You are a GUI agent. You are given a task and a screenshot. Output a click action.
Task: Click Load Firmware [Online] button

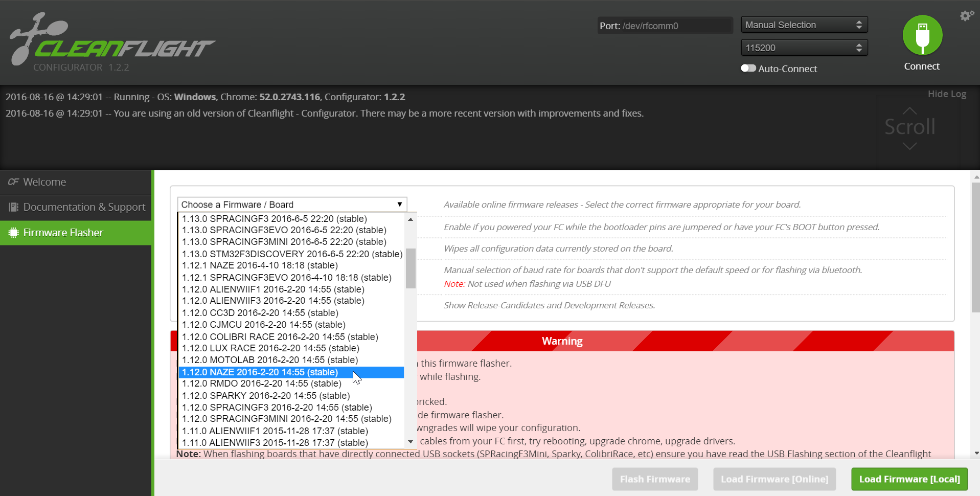tap(774, 479)
